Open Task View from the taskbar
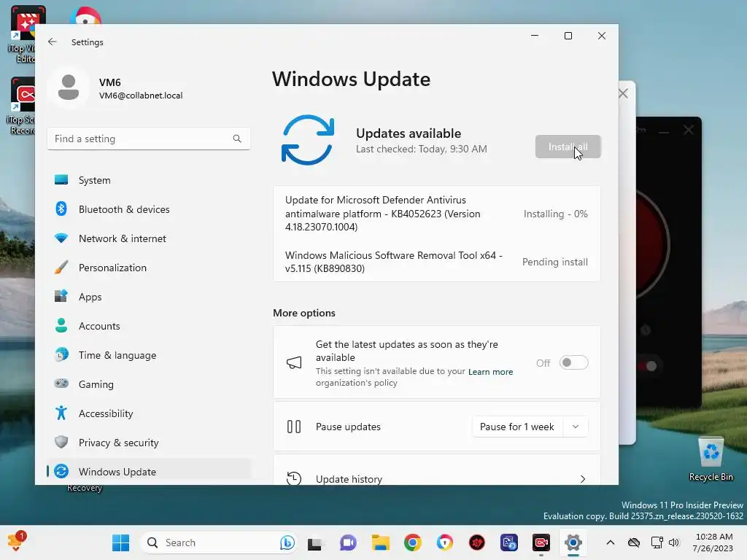 314,542
